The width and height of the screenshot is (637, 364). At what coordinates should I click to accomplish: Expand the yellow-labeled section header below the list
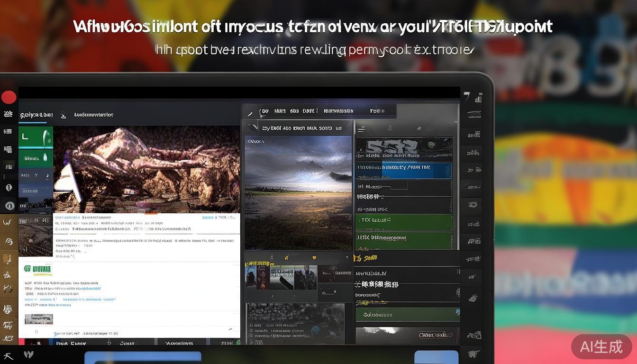[366, 258]
